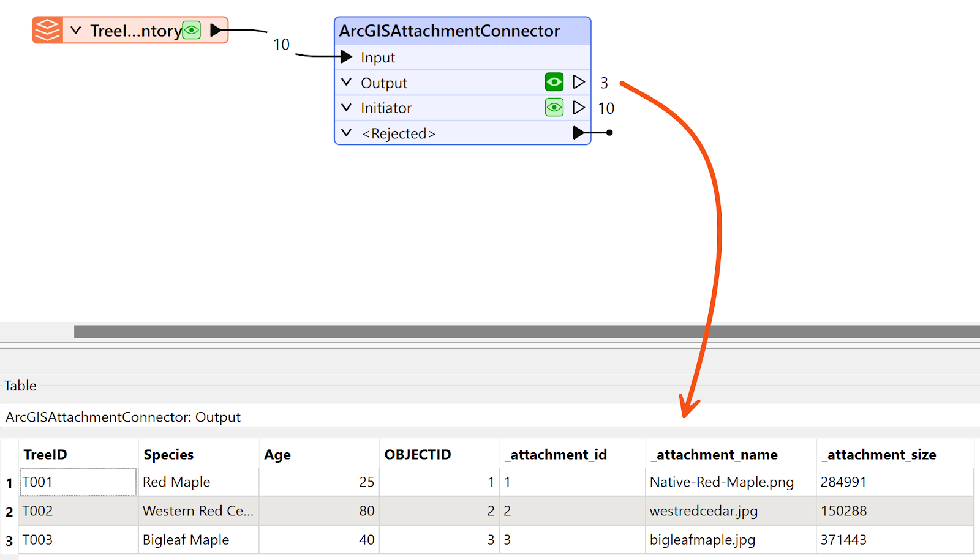Screen dimensions: 980x560
Task: Click the Red Maple species cell
Action: click(198, 482)
